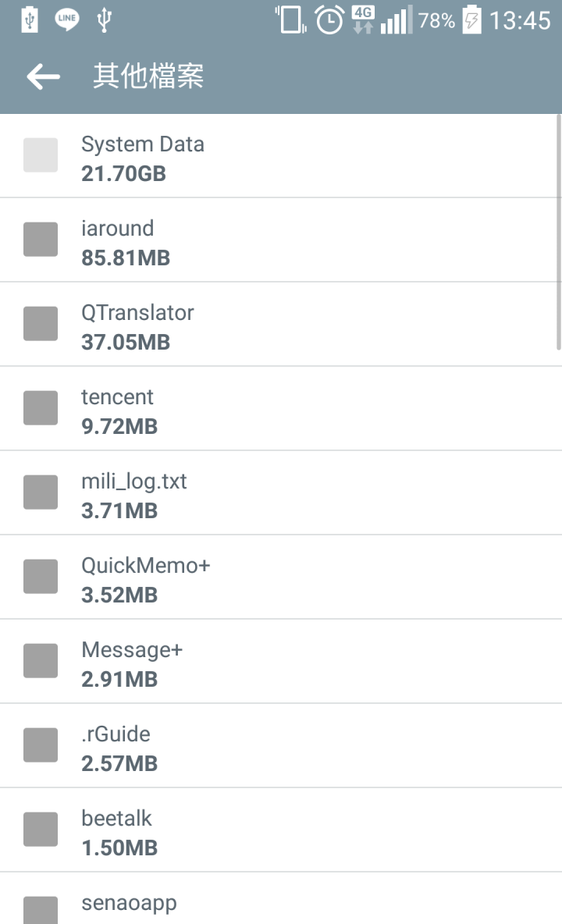This screenshot has width=562, height=924.
Task: Tap the 其他檔案 page title
Action: tap(148, 76)
